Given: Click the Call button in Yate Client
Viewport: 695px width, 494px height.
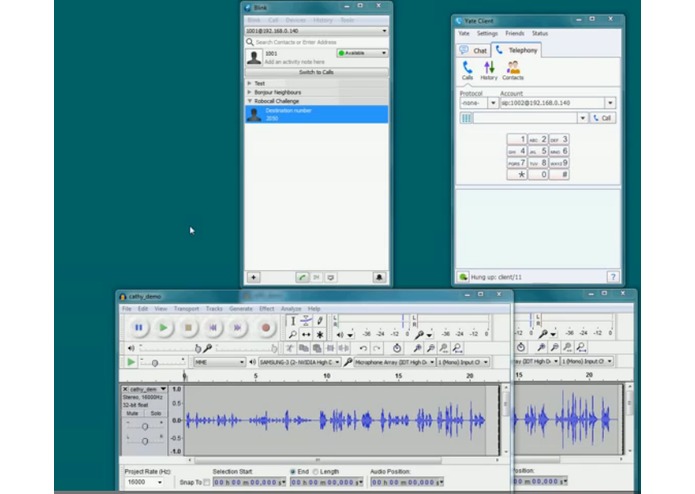Looking at the screenshot, I should click(x=603, y=118).
